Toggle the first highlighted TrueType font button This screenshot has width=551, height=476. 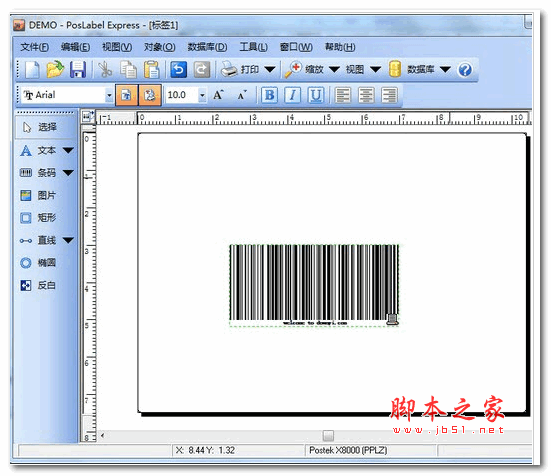[127, 95]
